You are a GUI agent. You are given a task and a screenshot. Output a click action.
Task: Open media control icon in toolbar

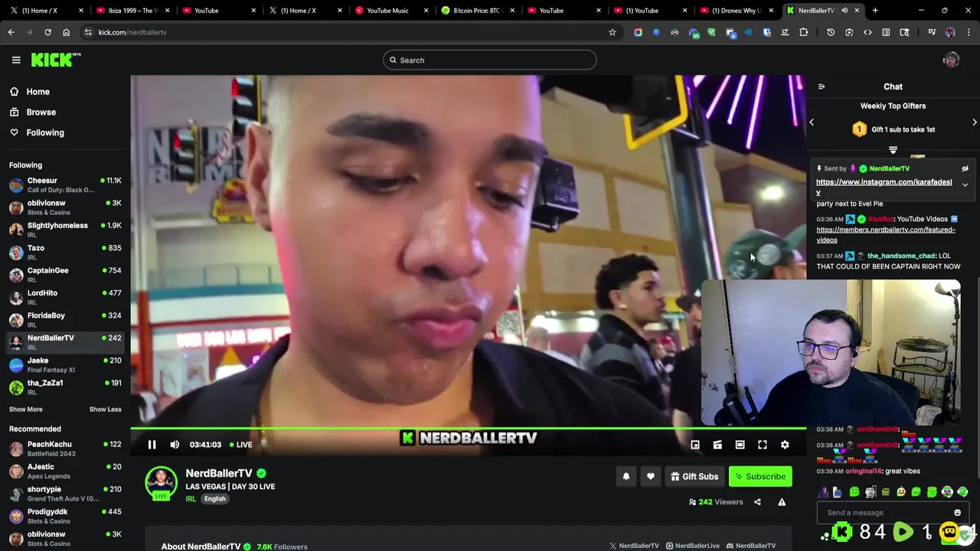932,32
